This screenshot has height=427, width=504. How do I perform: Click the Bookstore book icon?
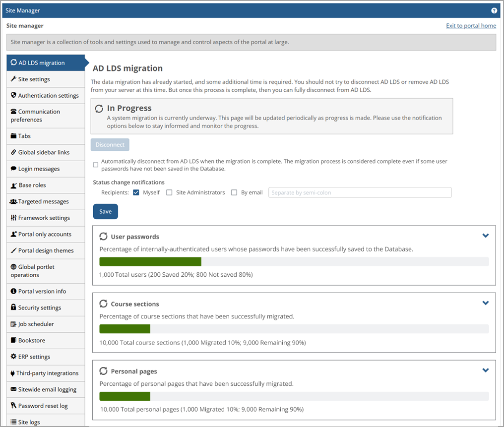pos(13,340)
